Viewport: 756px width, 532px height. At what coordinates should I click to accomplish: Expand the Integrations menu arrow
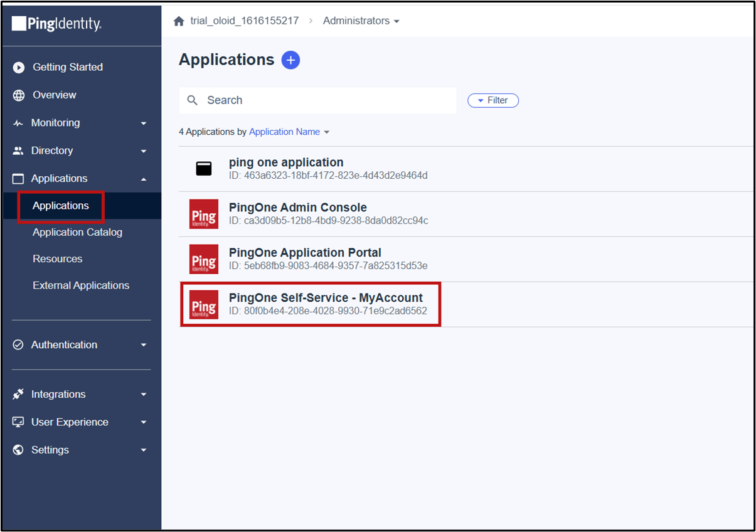[x=144, y=395]
